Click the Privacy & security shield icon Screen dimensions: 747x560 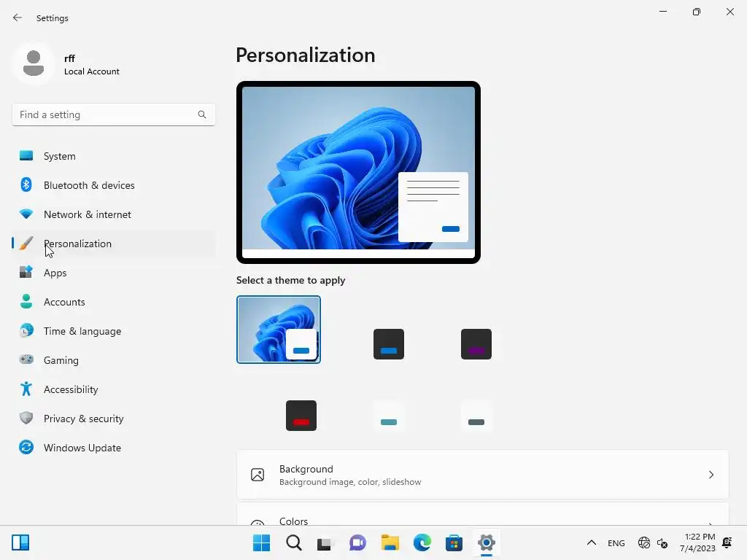[x=26, y=418]
